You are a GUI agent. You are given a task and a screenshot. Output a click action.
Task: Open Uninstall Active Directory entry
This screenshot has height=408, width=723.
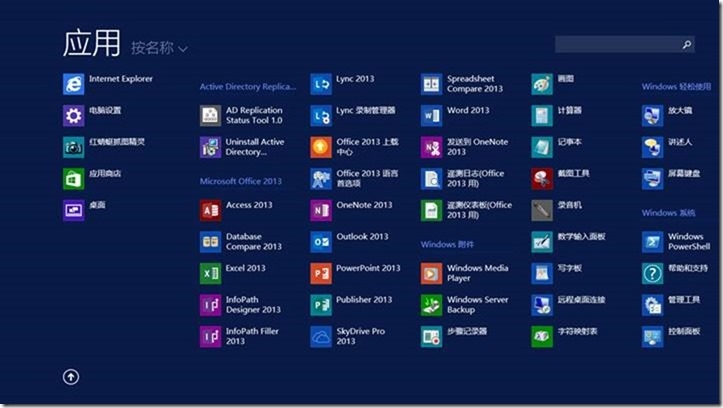242,147
